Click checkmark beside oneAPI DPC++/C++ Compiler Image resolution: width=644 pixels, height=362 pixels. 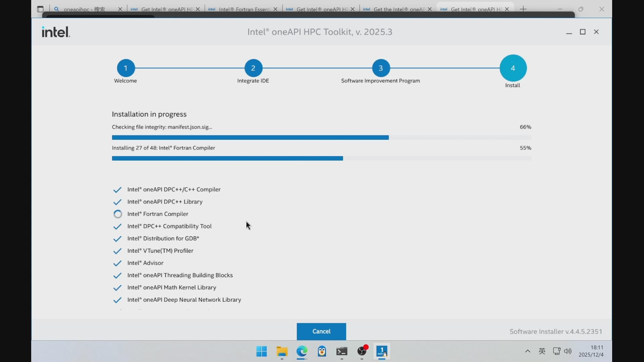click(117, 190)
